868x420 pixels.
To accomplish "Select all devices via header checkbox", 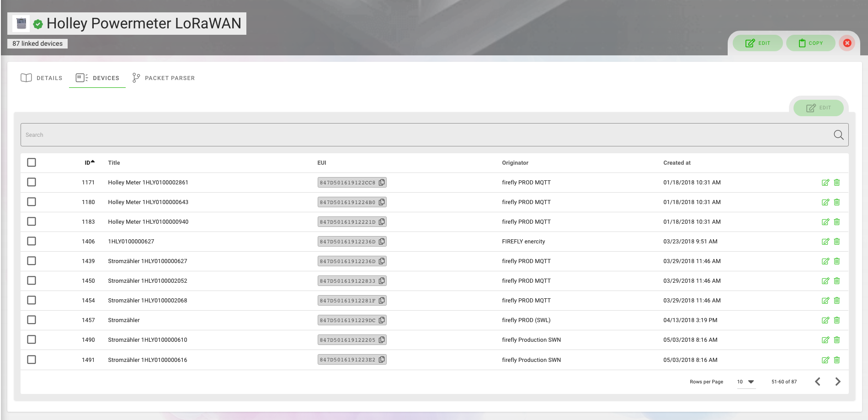I will coord(32,162).
